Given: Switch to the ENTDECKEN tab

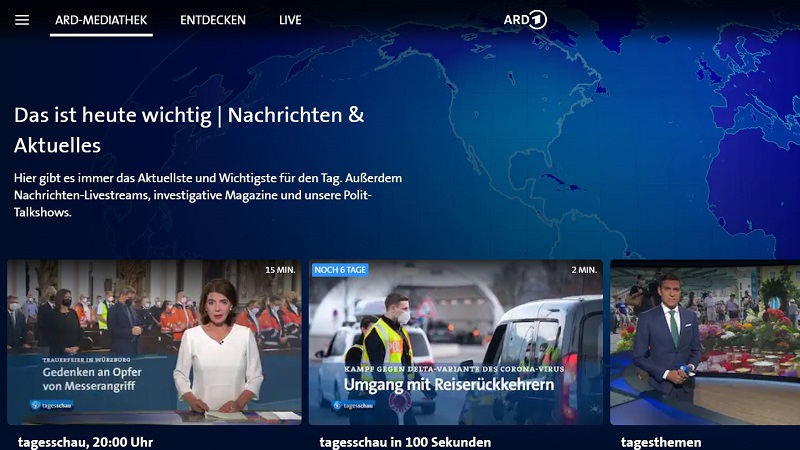Looking at the screenshot, I should click(x=213, y=20).
